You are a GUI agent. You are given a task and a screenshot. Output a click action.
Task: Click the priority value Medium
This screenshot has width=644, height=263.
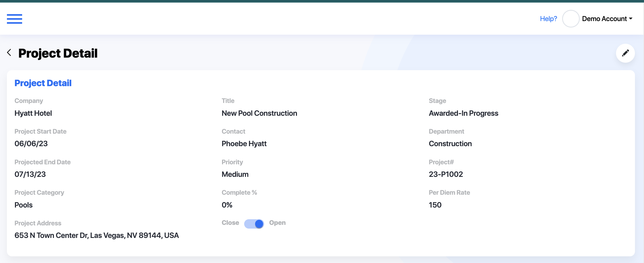click(x=235, y=174)
